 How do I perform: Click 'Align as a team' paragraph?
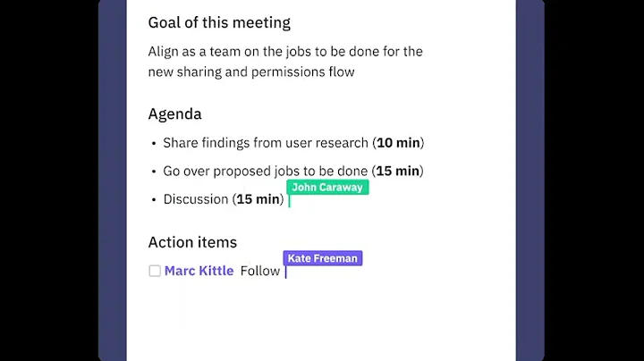click(x=284, y=51)
